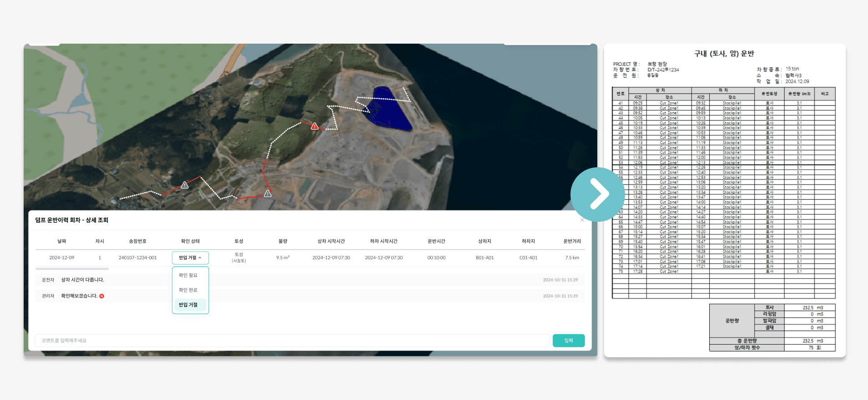Select the dark blue stockpile area on map
Viewport: 868px width, 400px height.
point(389,108)
